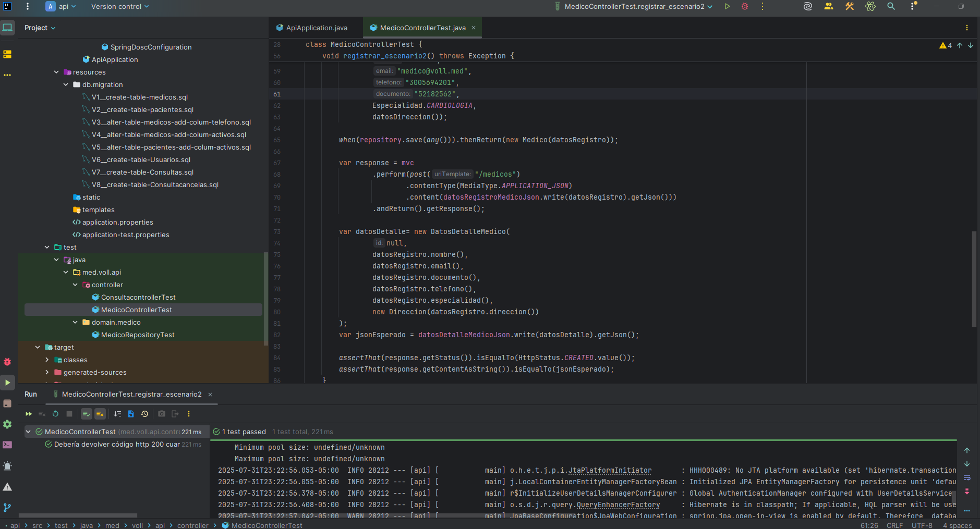
Task: Change UTF-8 file encoding in status bar
Action: [x=922, y=525]
